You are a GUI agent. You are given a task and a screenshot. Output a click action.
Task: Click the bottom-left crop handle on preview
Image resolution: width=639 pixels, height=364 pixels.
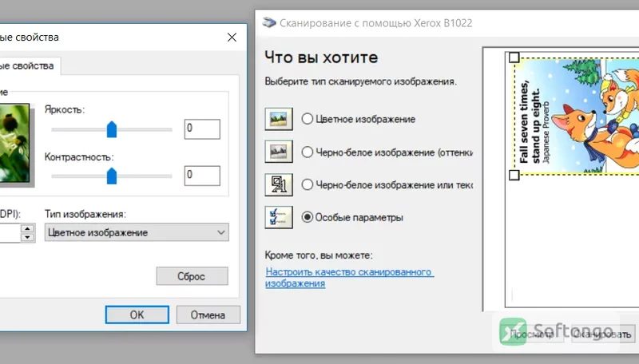514,175
